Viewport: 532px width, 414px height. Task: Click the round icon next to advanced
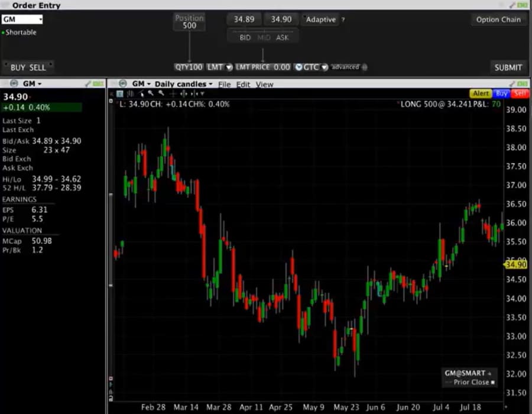[364, 67]
